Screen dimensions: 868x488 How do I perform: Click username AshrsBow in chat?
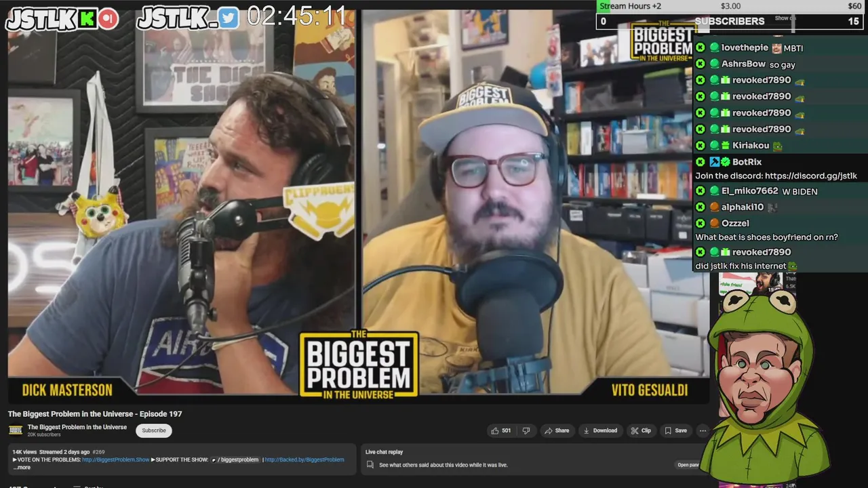pyautogui.click(x=743, y=64)
